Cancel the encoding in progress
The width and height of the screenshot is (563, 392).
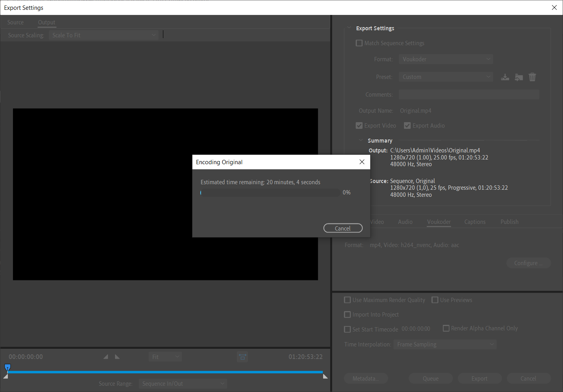(343, 228)
